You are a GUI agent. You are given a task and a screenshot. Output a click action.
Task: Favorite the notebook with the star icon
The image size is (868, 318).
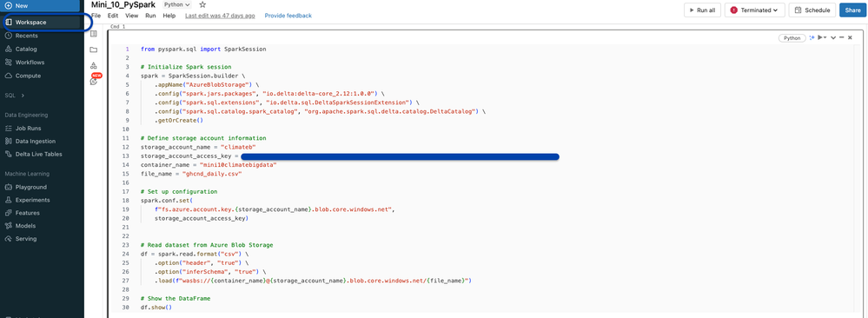202,4
